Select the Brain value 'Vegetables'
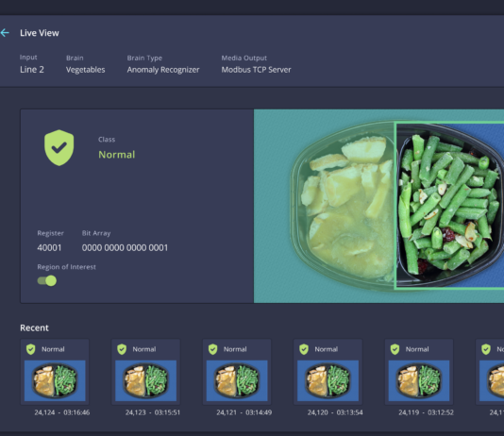This screenshot has height=436, width=504. (x=86, y=70)
